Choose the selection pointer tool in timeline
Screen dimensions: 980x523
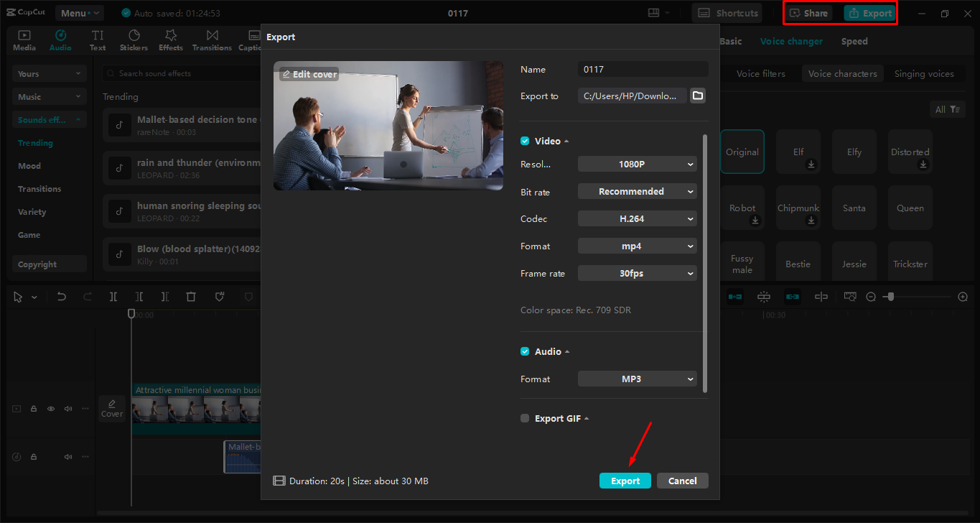[x=18, y=297]
